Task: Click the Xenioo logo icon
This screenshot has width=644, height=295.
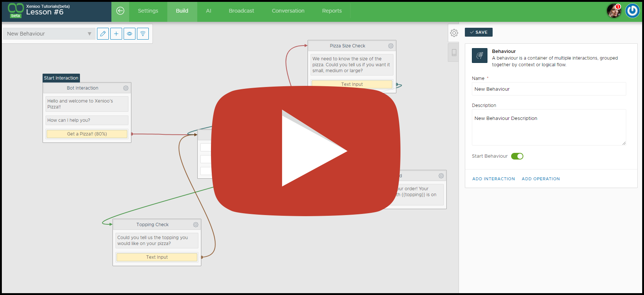Action: tap(16, 10)
